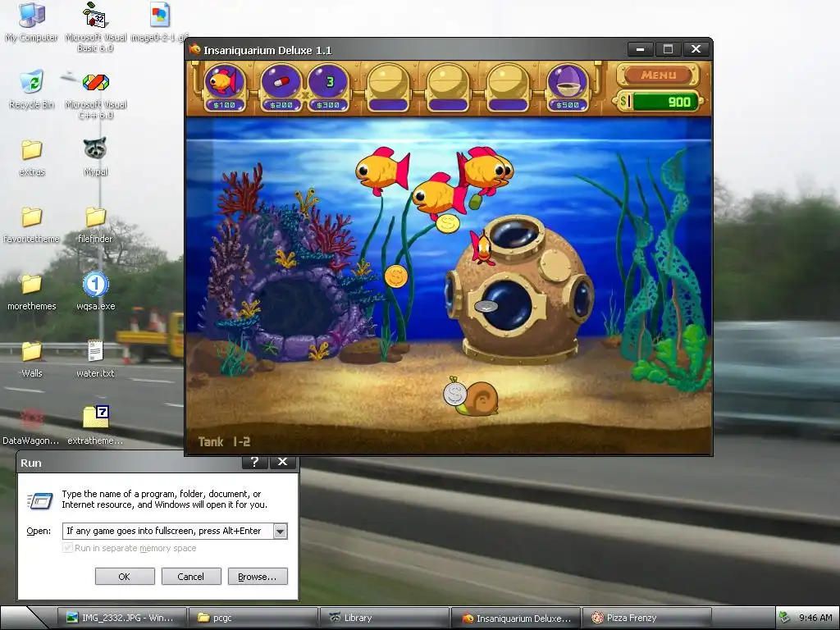The width and height of the screenshot is (840, 630).
Task: Buy a guppy for $100
Action: [224, 85]
